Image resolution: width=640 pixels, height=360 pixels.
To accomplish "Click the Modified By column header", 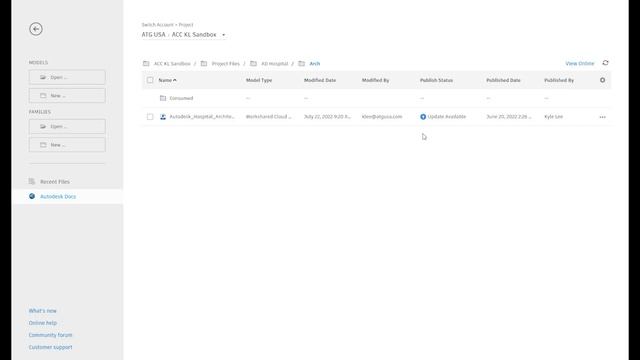I will click(x=376, y=80).
